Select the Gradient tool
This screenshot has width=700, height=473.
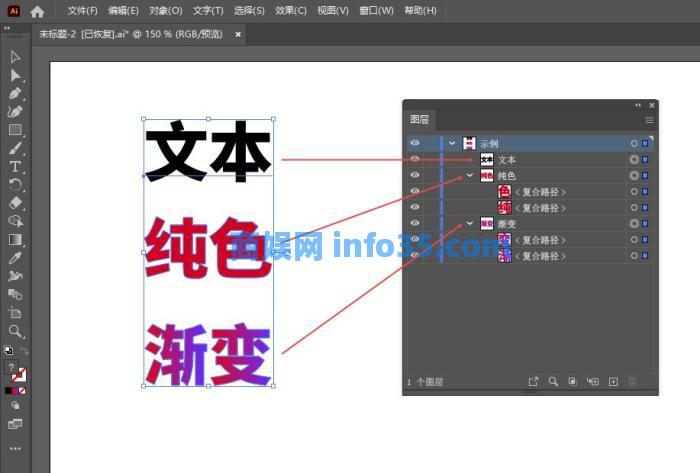click(15, 240)
